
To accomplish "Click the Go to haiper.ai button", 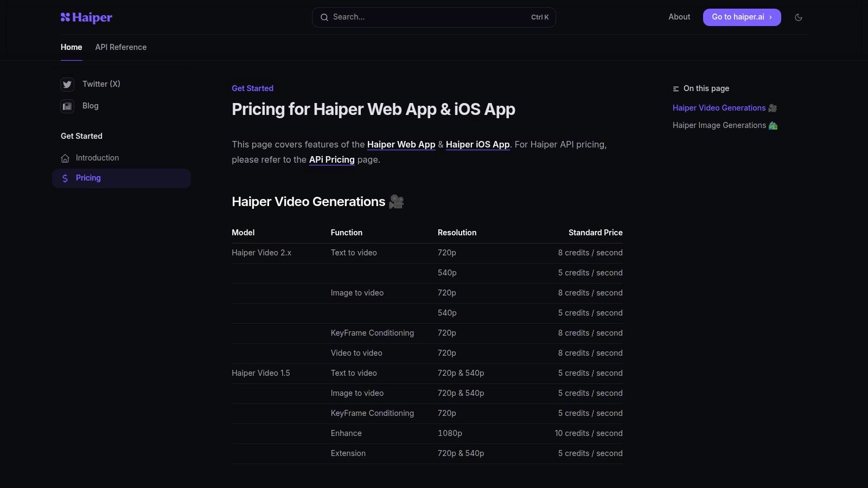I will click(x=742, y=17).
